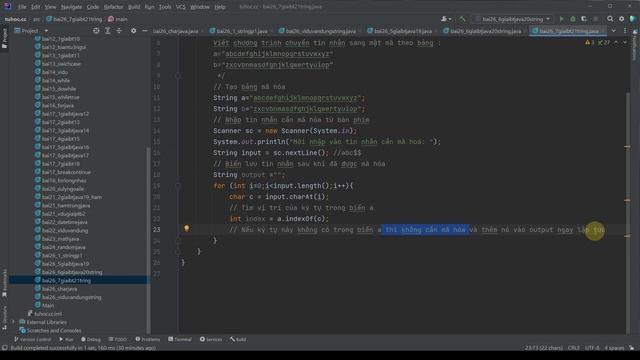Expand External Libraries node
This screenshot has width=640, height=360.
point(13,322)
